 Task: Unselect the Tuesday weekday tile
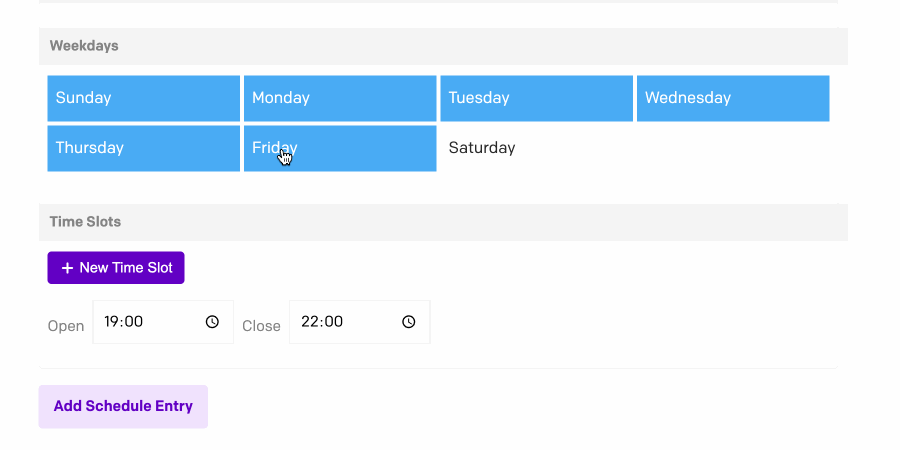tap(536, 98)
